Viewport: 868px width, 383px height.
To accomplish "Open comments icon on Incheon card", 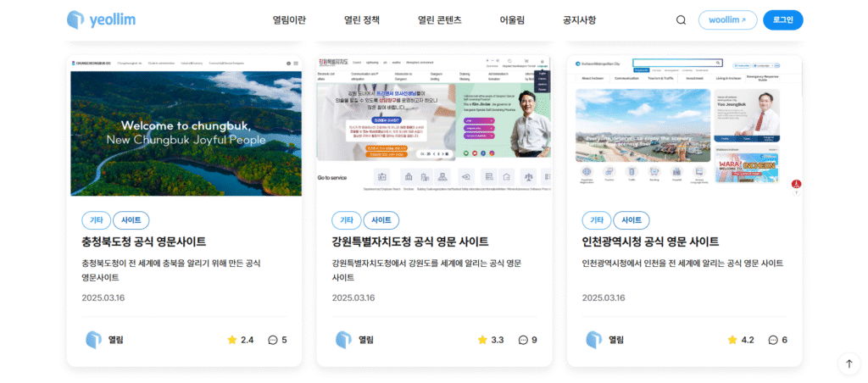I will click(773, 340).
